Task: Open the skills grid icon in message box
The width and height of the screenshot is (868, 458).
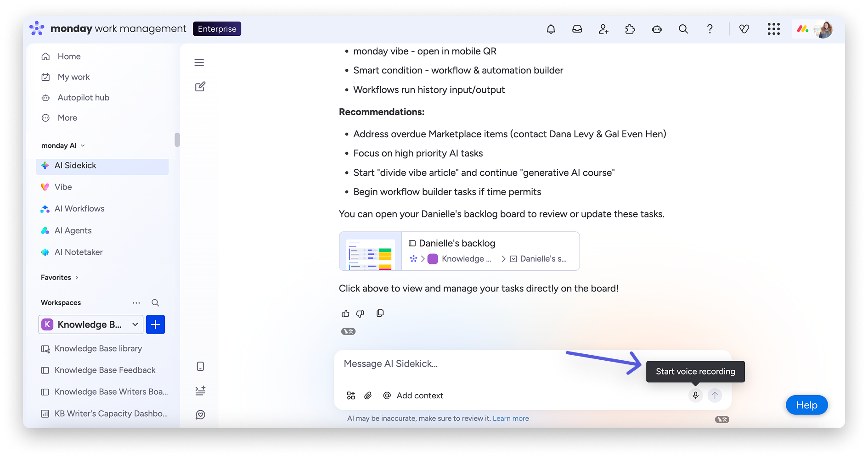Action: [x=351, y=396]
